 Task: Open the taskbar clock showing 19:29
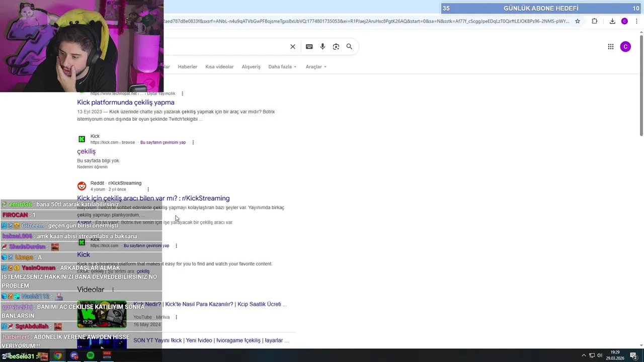point(615,355)
